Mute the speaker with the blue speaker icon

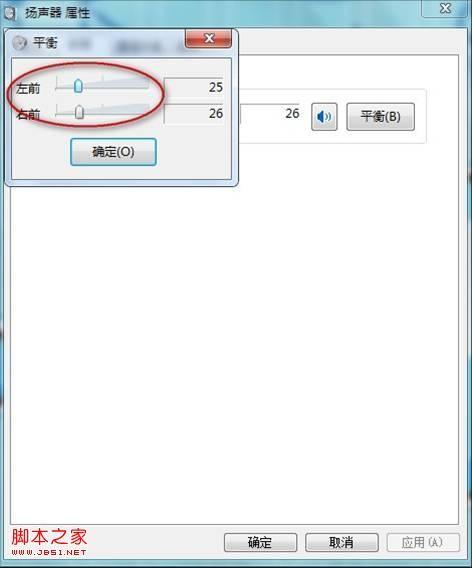324,117
